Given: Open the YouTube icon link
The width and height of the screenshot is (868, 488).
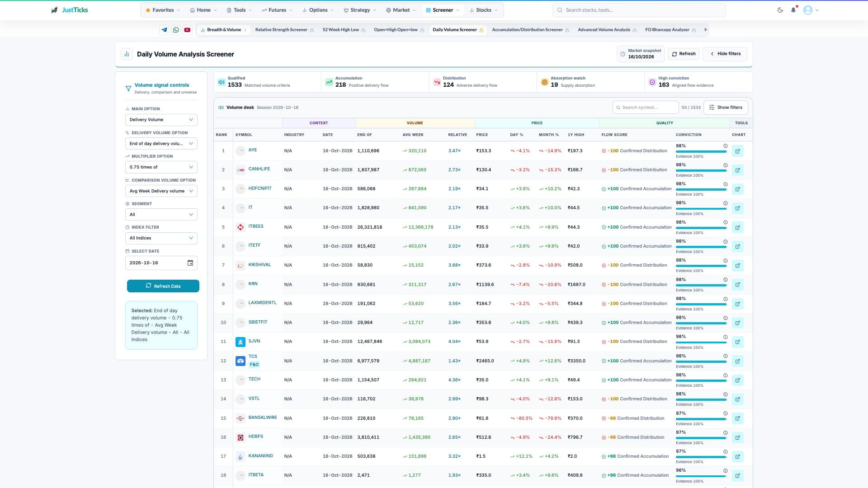Looking at the screenshot, I should click(x=187, y=30).
